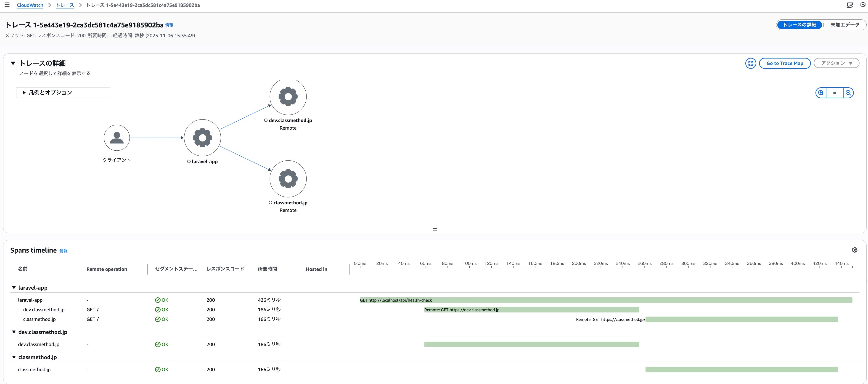This screenshot has height=384, width=868.
Task: Open the hamburger navigation menu
Action: 7,5
